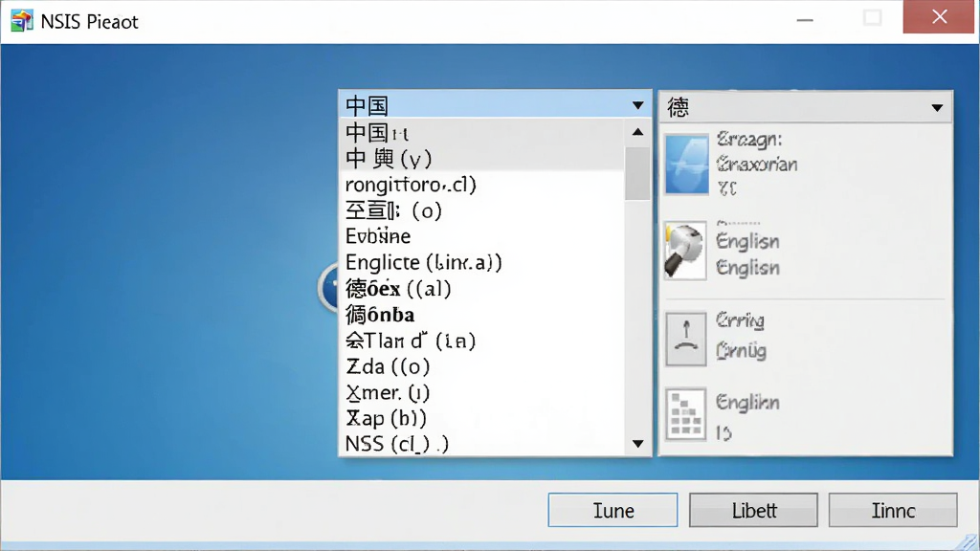
Task: Click the Iinnc button
Action: [893, 511]
